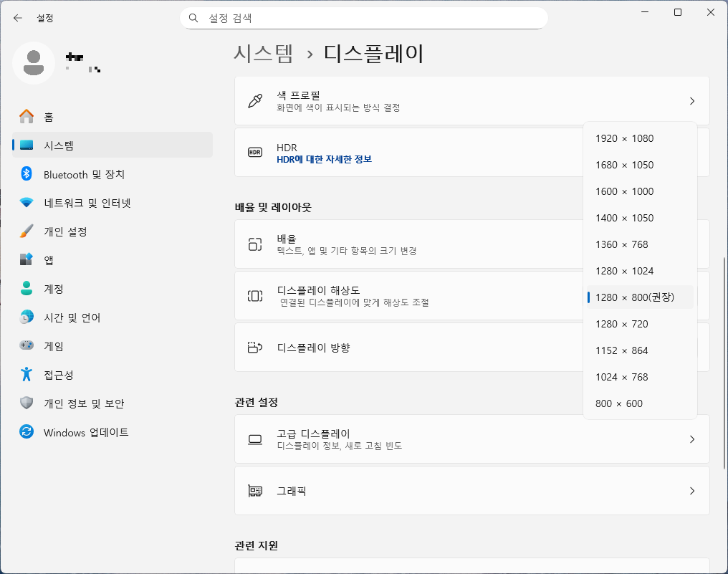This screenshot has height=574, width=728.
Task: Click the 시스템 monitor icon
Action: [27, 145]
